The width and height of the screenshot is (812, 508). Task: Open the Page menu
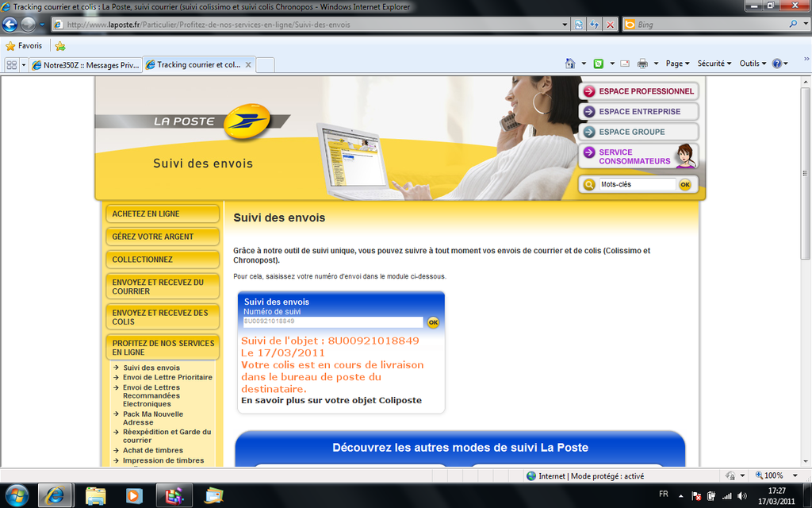coord(677,63)
